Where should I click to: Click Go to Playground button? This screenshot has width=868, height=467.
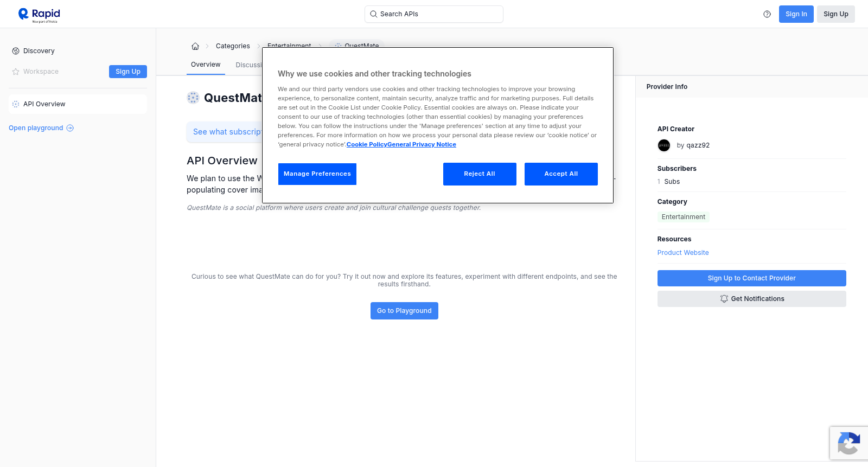pos(404,311)
